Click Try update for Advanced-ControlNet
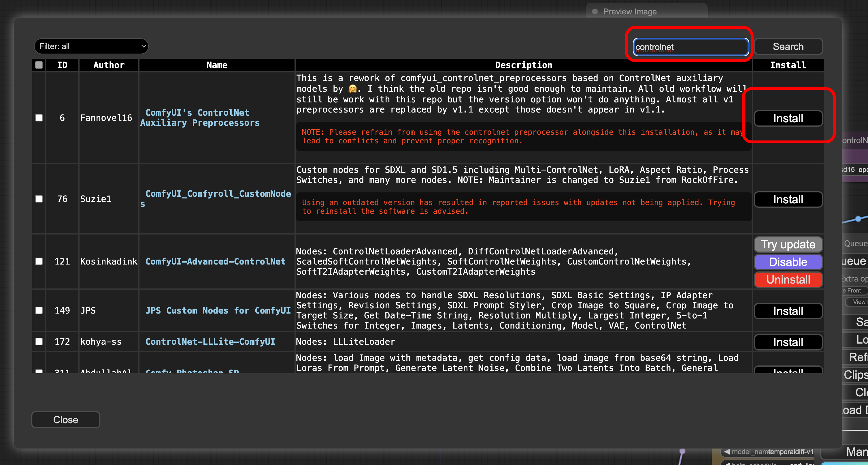 788,244
